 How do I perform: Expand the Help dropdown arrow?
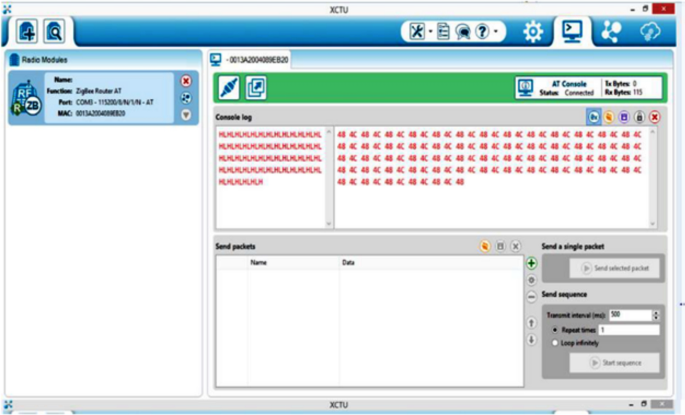496,31
